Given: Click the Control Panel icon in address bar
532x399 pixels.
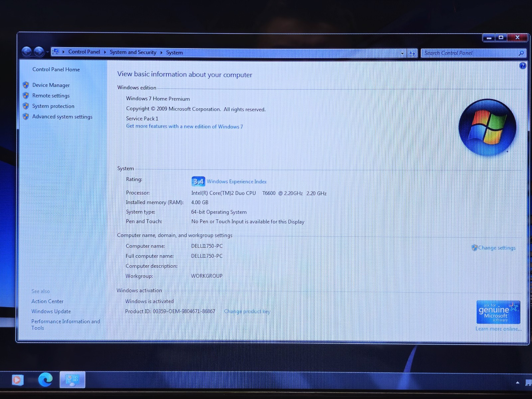Looking at the screenshot, I should (56, 52).
